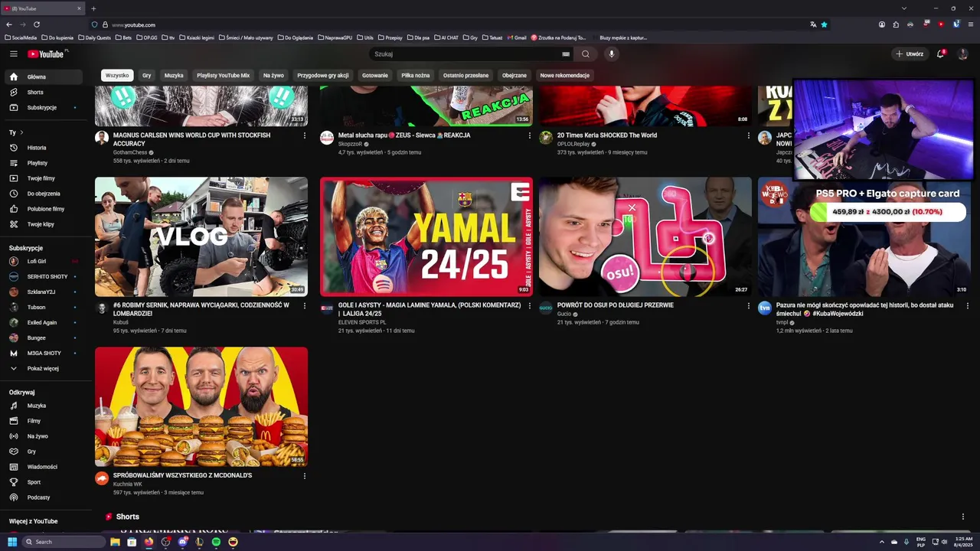980x551 pixels.
Task: Open the Kuchnia WK channel avatar
Action: click(x=101, y=478)
